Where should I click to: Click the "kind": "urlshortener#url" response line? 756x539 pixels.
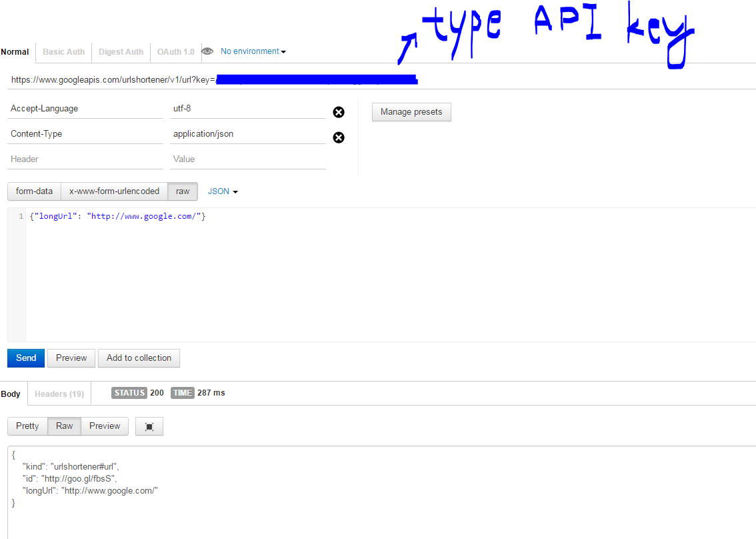pos(71,467)
